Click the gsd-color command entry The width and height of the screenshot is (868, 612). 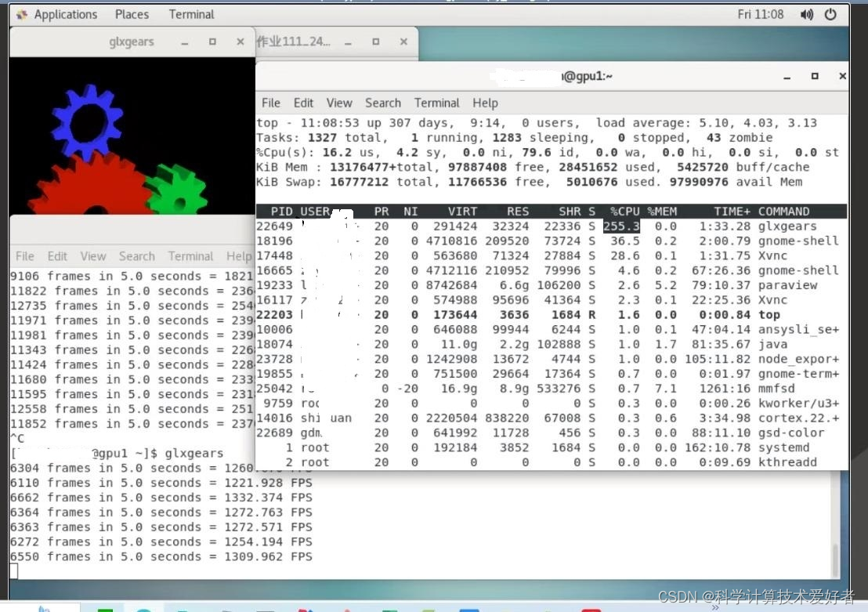(791, 433)
